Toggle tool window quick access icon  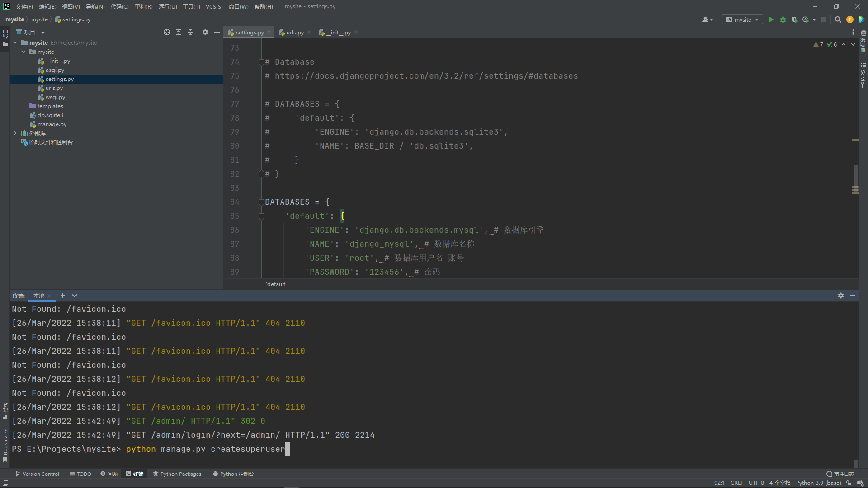point(5,483)
